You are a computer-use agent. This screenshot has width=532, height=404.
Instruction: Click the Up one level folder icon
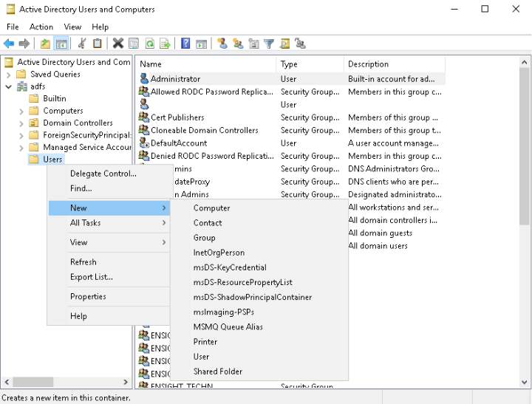tap(46, 44)
